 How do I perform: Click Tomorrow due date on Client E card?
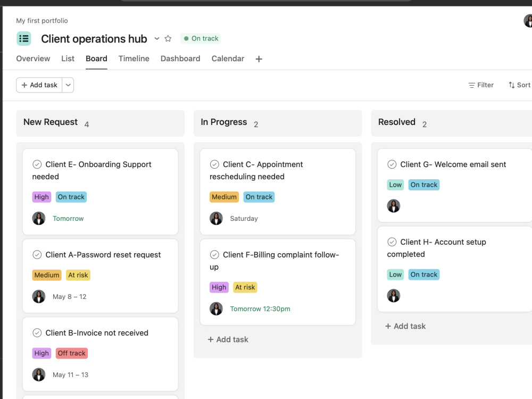click(x=68, y=219)
